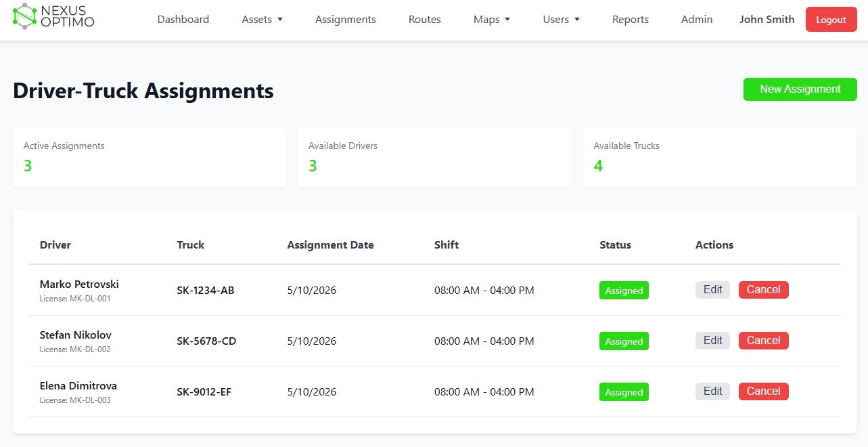Click the Truck column header
The width and height of the screenshot is (868, 447).
191,245
